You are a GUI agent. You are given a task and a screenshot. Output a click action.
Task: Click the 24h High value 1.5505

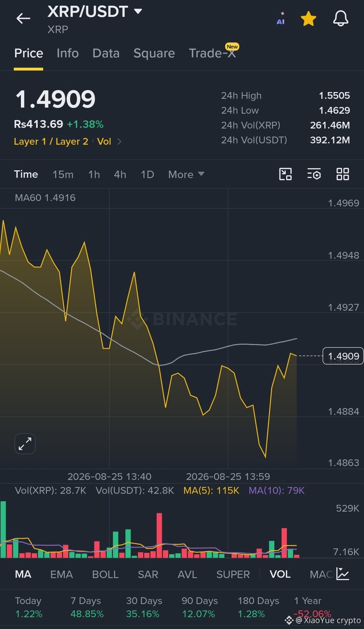click(334, 95)
